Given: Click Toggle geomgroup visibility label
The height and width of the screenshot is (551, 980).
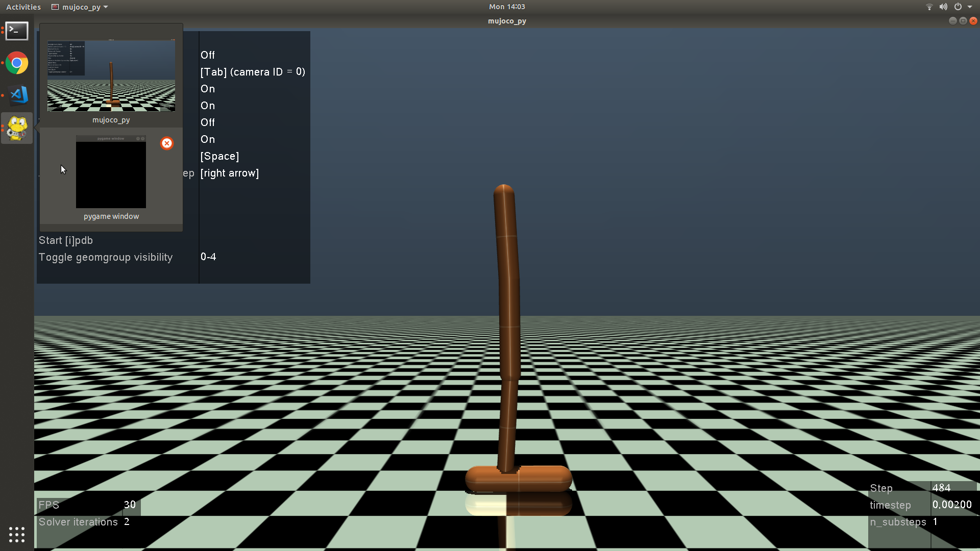Looking at the screenshot, I should pyautogui.click(x=106, y=257).
